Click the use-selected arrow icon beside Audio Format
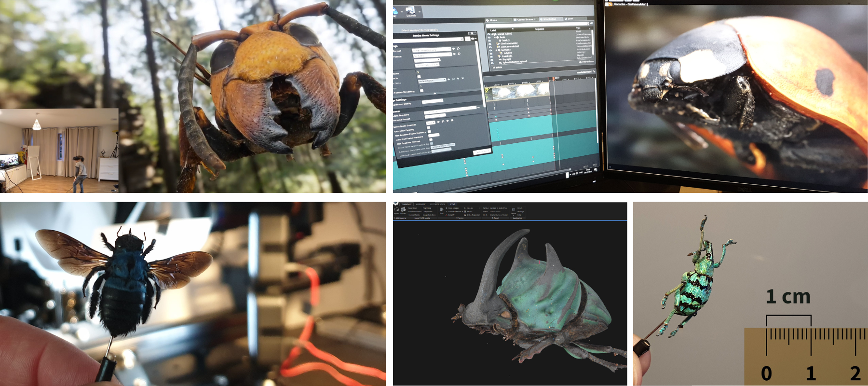 click(454, 54)
